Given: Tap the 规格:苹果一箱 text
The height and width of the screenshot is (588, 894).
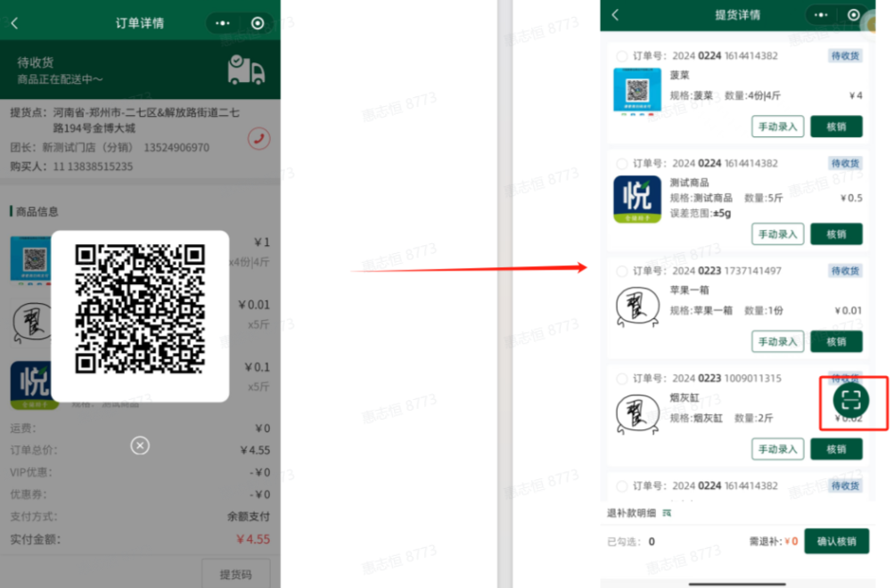Looking at the screenshot, I should 701,311.
